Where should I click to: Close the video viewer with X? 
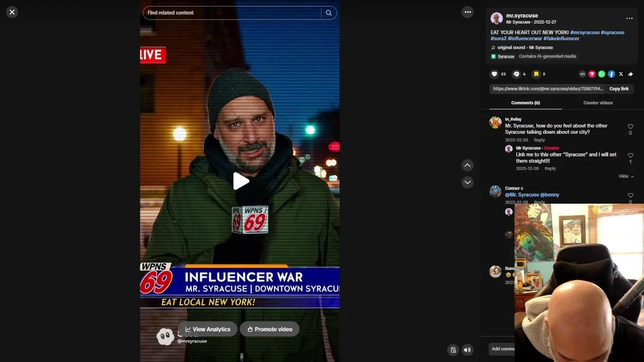pyautogui.click(x=12, y=12)
